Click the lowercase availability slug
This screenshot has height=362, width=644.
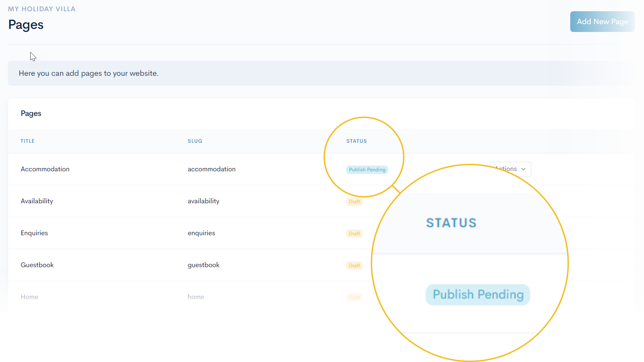tap(203, 201)
